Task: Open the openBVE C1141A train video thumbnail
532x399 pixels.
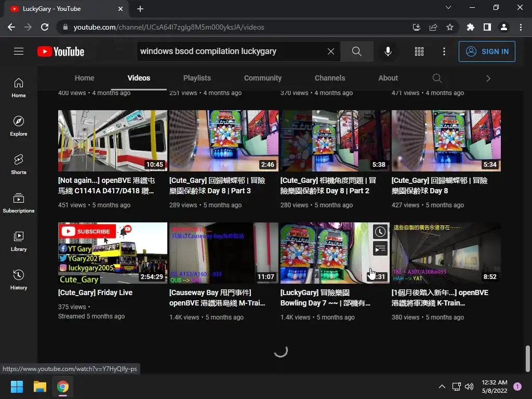Action: click(x=113, y=140)
